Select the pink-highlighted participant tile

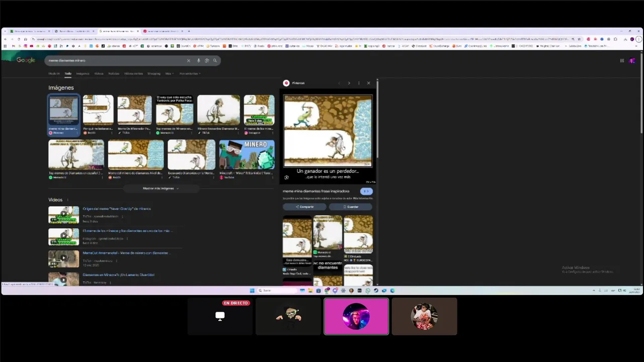[356, 316]
